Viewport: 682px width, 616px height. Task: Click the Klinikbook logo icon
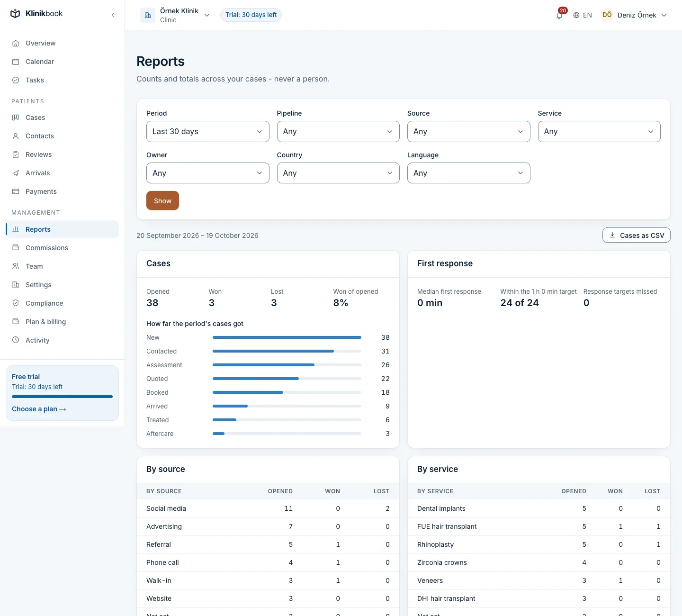15,14
